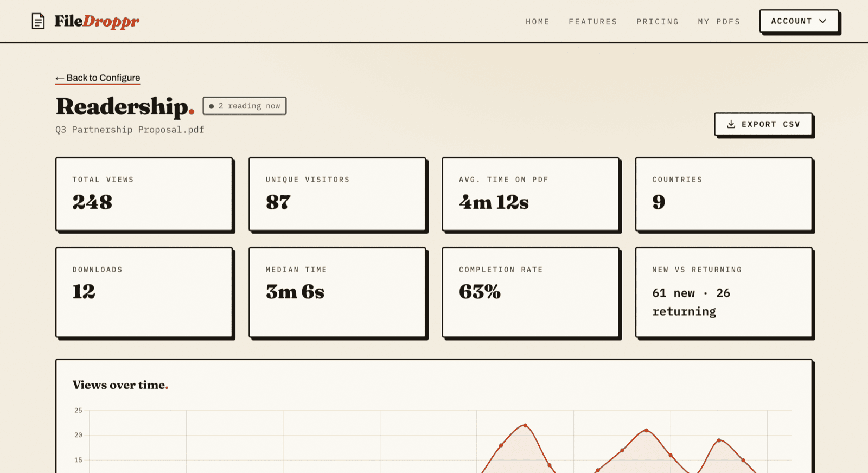Click the Countries value 9
The height and width of the screenshot is (473, 868).
click(x=659, y=202)
